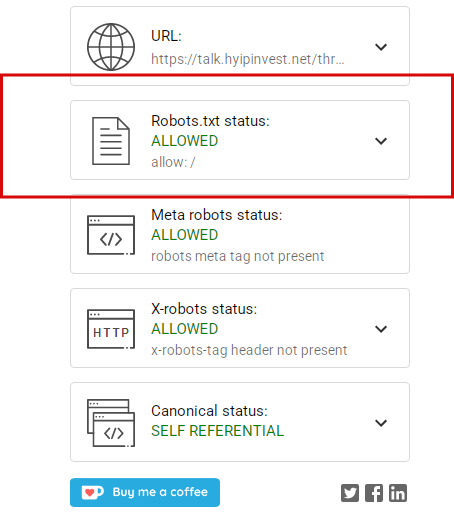The width and height of the screenshot is (454, 522).
Task: Click the ALLOWED label under Robots.txt status
Action: [185, 141]
